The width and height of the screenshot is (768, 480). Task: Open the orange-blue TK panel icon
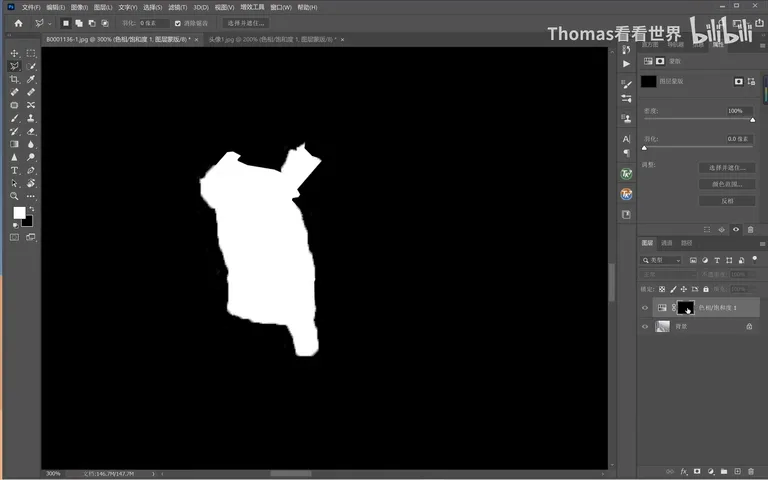626,194
